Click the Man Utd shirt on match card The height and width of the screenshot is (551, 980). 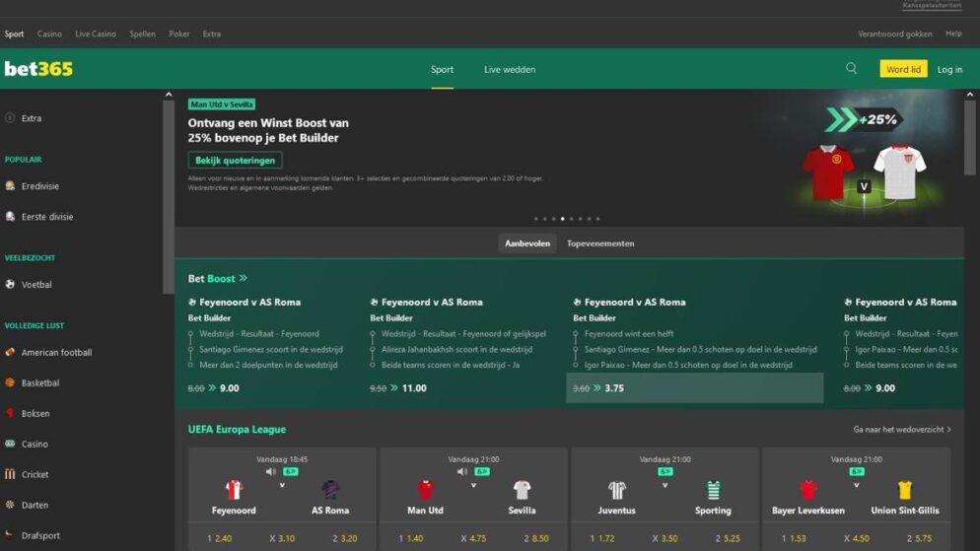tap(425, 490)
